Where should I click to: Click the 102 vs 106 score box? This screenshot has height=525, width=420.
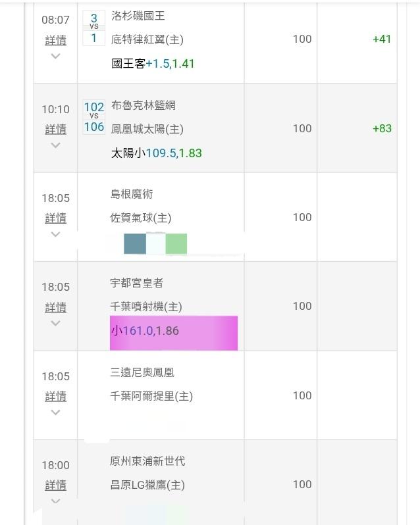tap(93, 117)
